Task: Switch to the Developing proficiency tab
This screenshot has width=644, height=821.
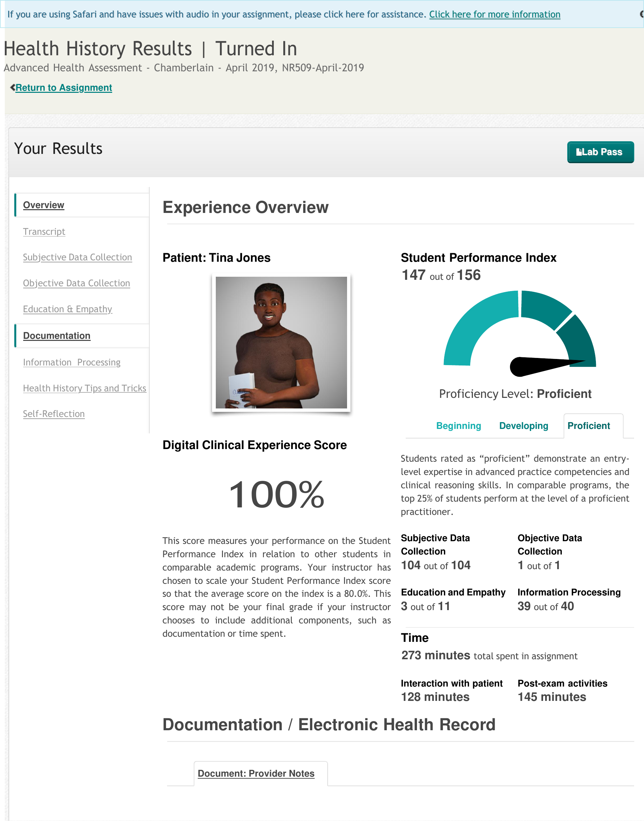Action: pyautogui.click(x=523, y=426)
